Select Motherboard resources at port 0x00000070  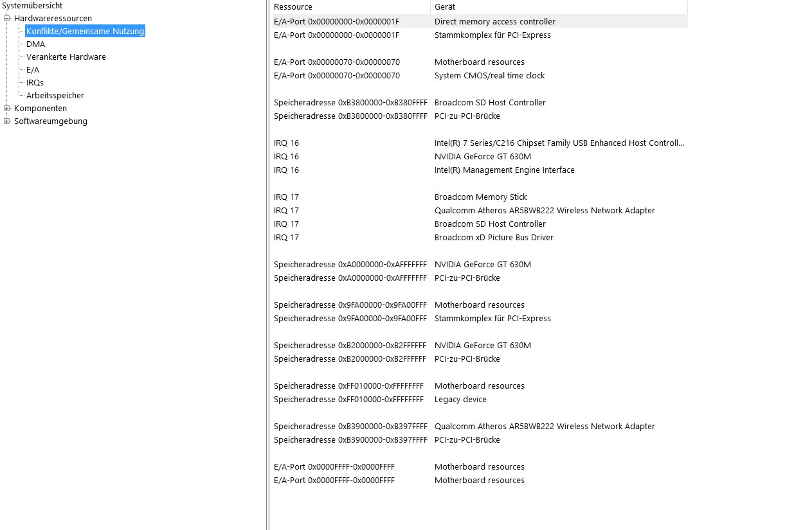pyautogui.click(x=480, y=62)
